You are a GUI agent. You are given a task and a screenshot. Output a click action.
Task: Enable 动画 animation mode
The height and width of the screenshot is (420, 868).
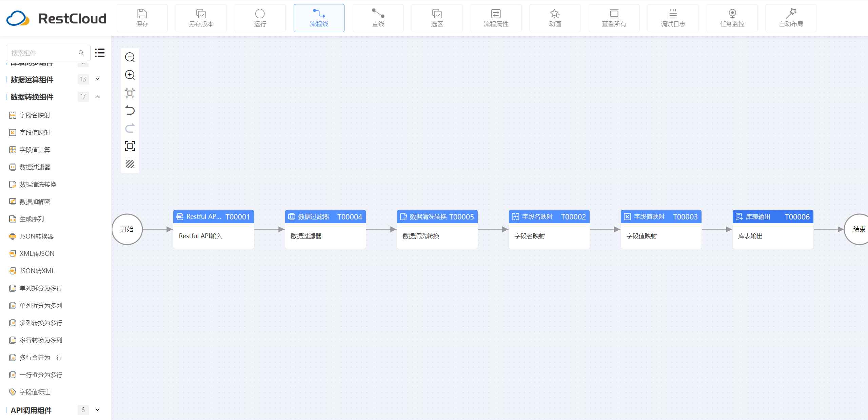[555, 18]
